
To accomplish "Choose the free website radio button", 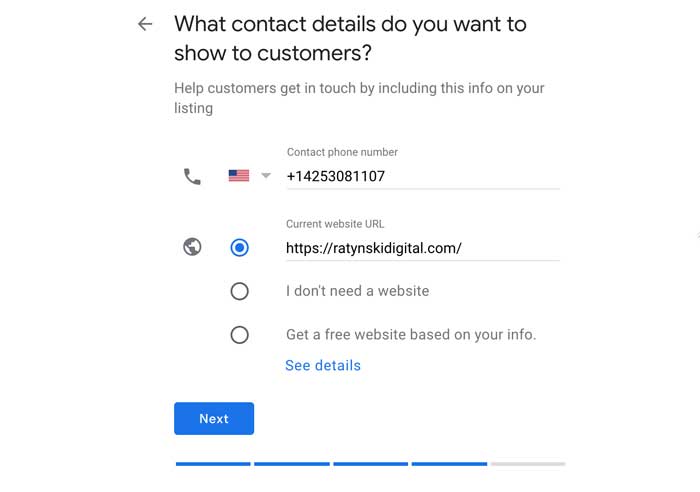I will (239, 335).
